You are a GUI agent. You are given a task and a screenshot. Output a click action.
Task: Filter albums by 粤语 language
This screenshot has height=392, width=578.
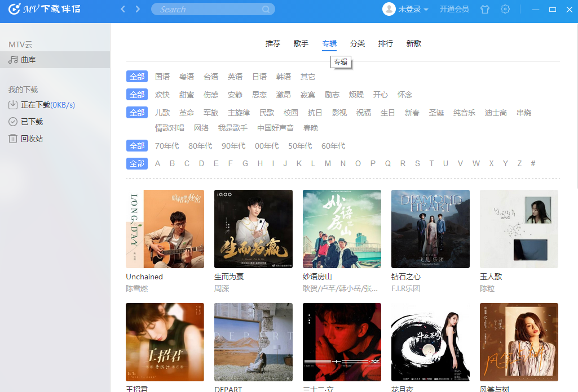(187, 76)
